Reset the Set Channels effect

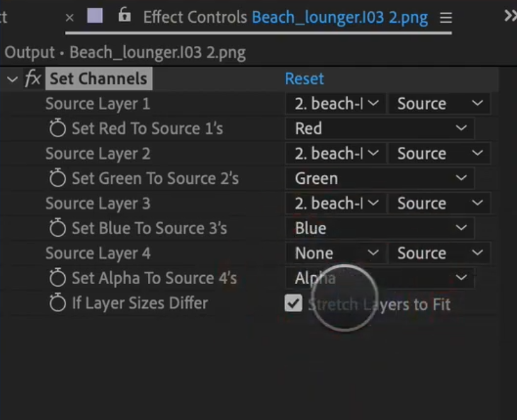click(x=304, y=79)
